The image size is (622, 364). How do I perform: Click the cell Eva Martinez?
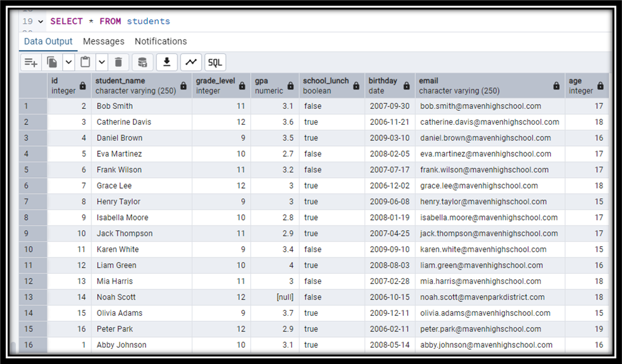[142, 153]
